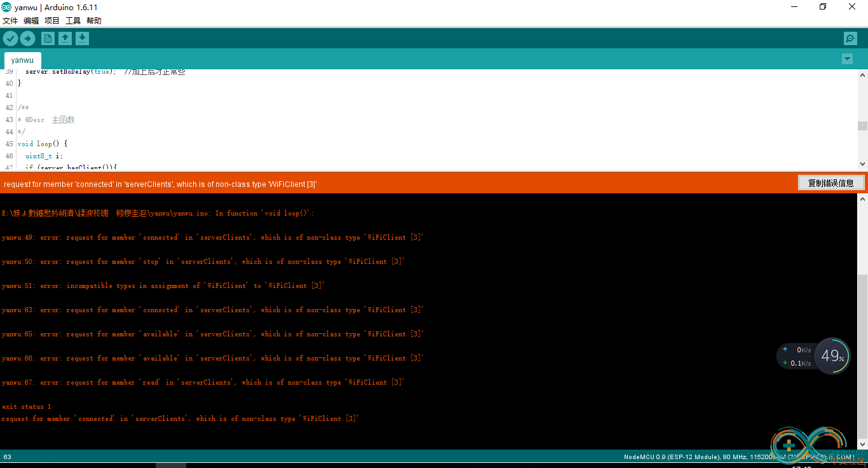Click the console scrollbar thumb

[x=862, y=356]
